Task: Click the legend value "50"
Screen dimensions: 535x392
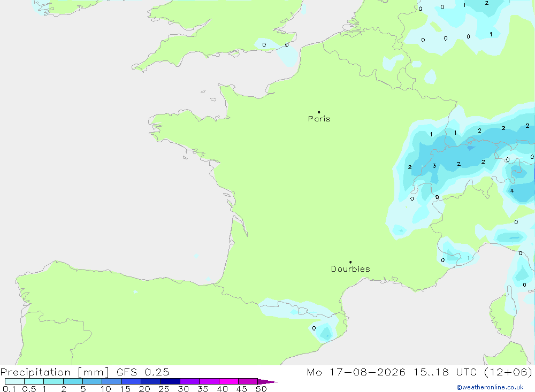Action: (261, 389)
